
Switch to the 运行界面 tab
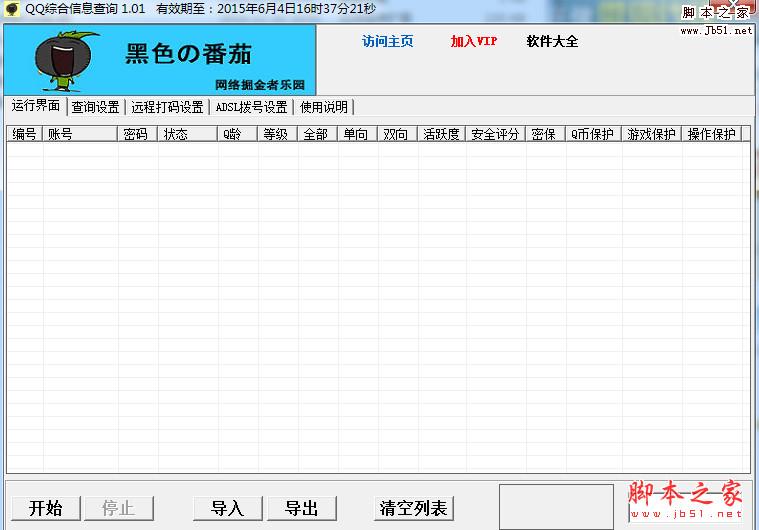click(36, 106)
